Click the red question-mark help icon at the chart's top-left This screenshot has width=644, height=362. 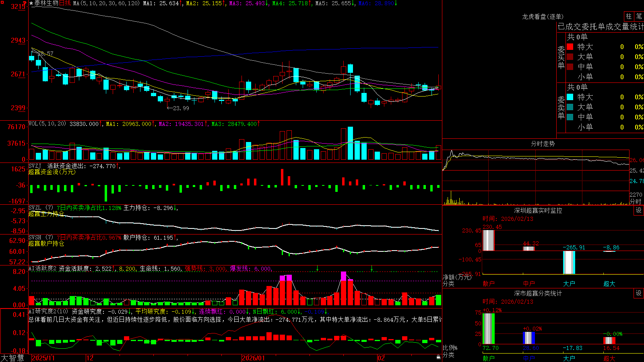[x=25, y=3]
